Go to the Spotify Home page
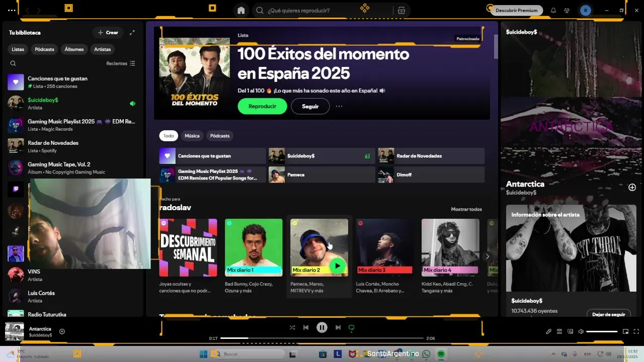The image size is (644, 362). (x=241, y=10)
